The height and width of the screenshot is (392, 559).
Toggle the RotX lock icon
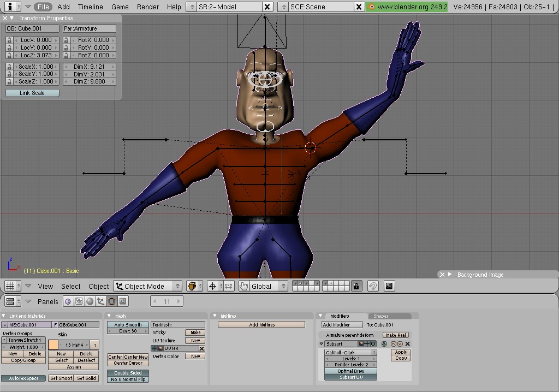point(66,40)
